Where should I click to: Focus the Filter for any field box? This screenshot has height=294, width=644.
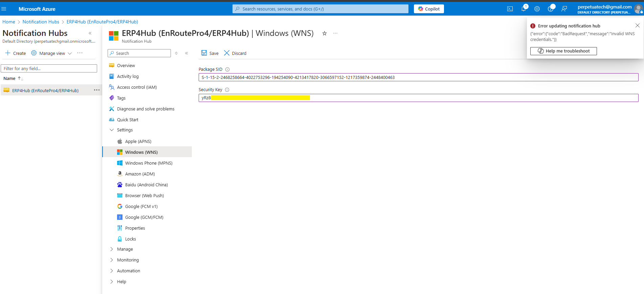point(49,68)
